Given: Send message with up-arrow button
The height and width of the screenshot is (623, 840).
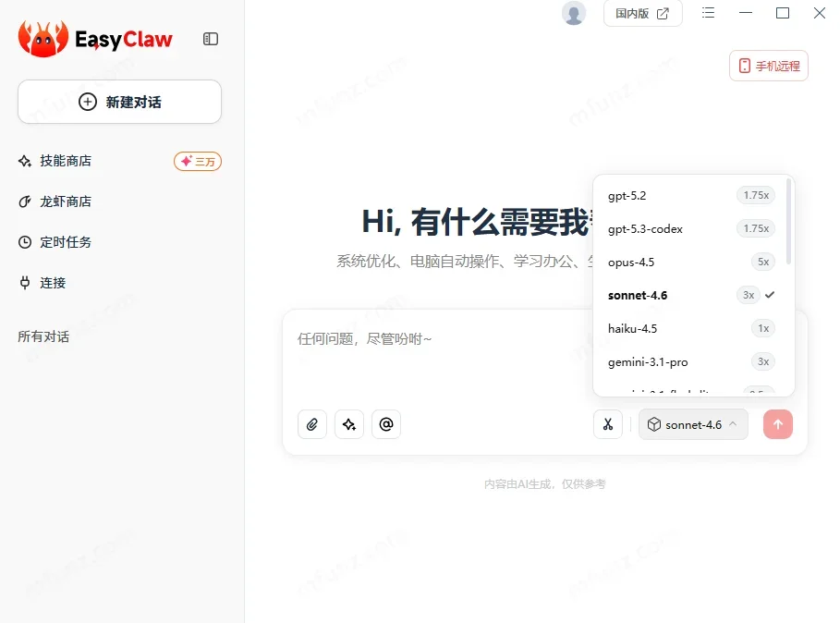Looking at the screenshot, I should point(778,424).
